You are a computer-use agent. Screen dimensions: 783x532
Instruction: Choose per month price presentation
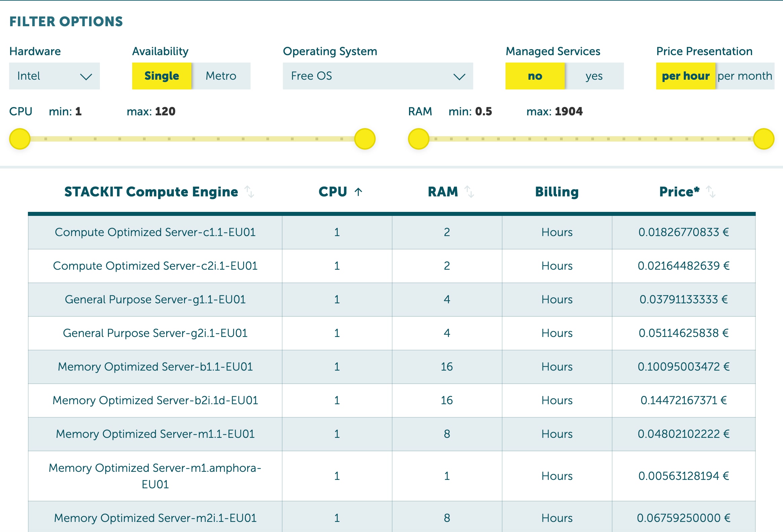tap(745, 76)
